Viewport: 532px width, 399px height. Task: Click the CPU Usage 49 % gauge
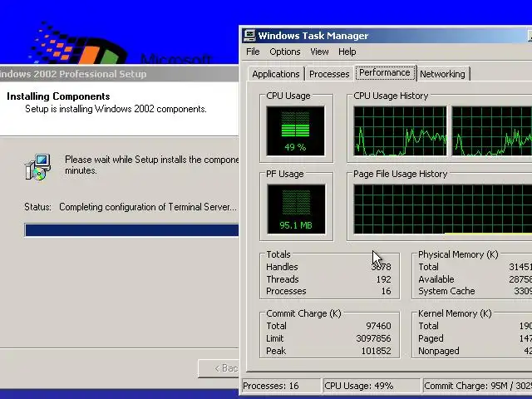296,131
